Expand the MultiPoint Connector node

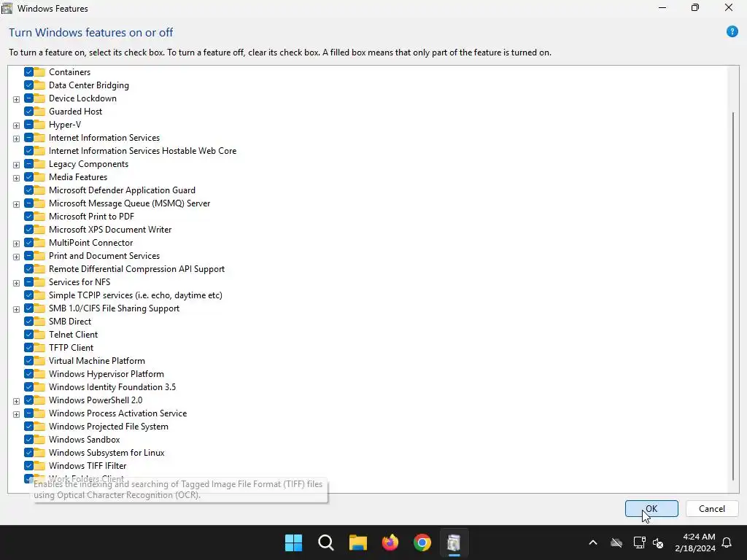pos(16,244)
